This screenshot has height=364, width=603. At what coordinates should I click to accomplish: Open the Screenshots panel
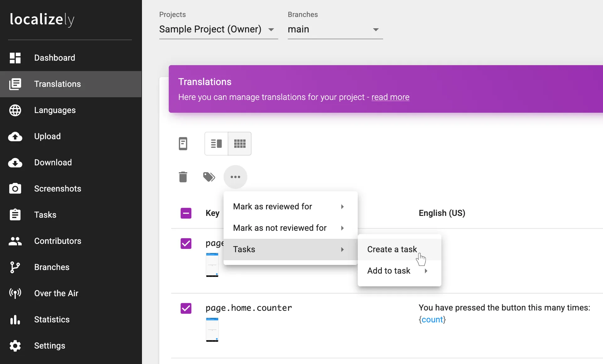tap(57, 188)
